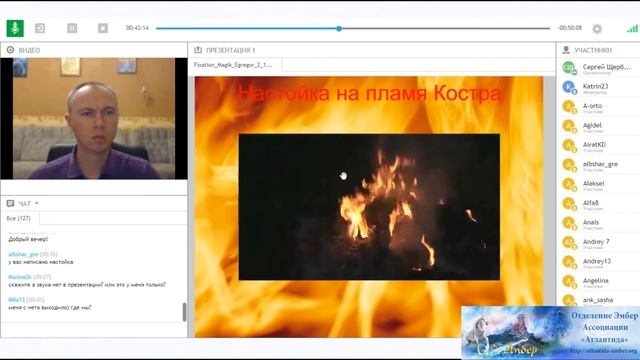Select participant Anais in list
Viewport: 640px width, 360px height.
[x=598, y=223]
